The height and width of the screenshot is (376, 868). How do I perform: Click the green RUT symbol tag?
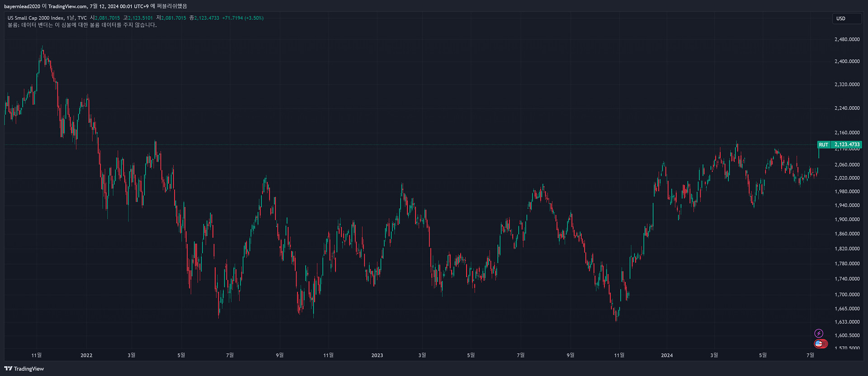coord(823,145)
